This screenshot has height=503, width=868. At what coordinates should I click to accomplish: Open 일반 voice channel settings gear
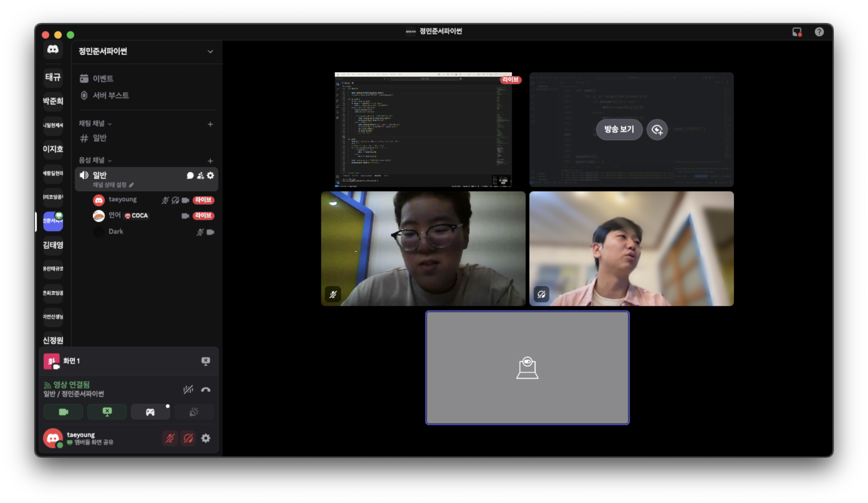(x=210, y=175)
